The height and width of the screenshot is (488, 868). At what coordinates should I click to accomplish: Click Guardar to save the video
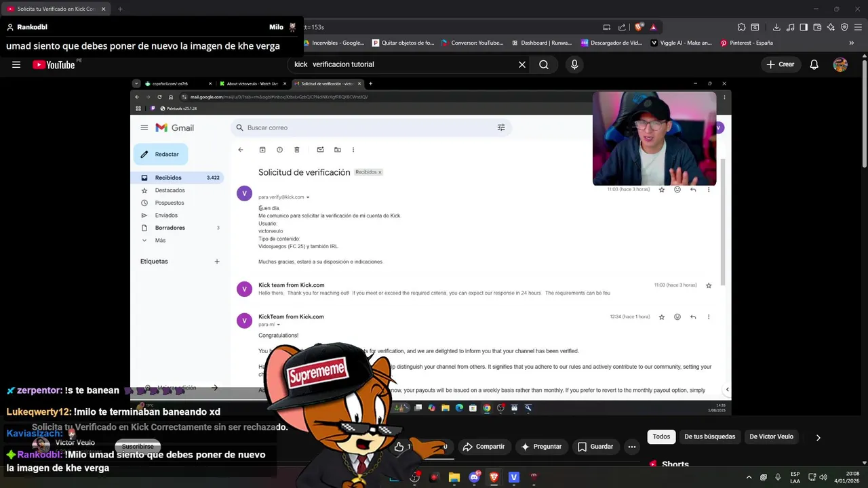[595, 447]
